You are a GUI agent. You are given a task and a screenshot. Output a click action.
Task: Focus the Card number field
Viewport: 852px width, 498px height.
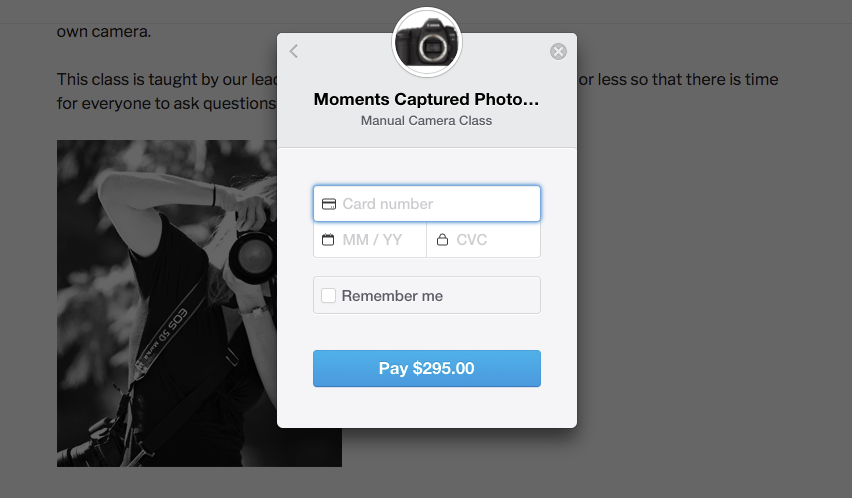click(436, 204)
